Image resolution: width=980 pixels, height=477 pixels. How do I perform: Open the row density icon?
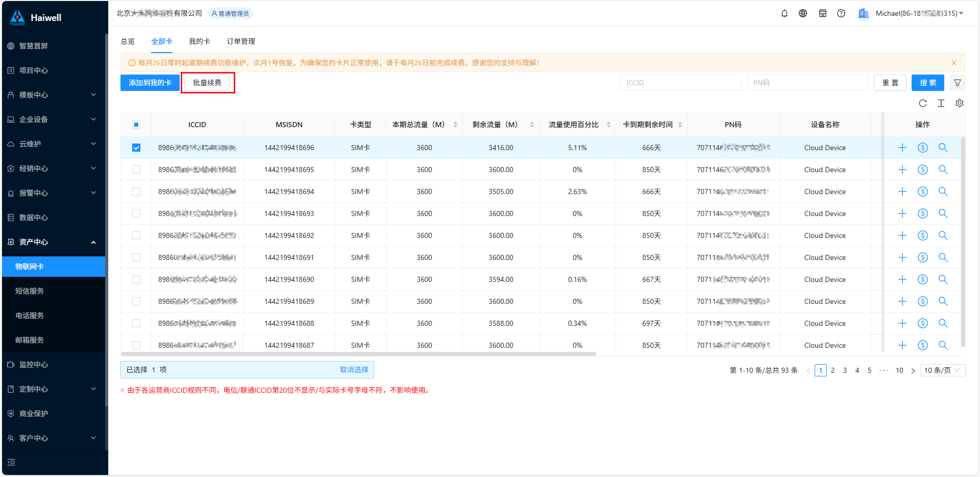[x=941, y=103]
